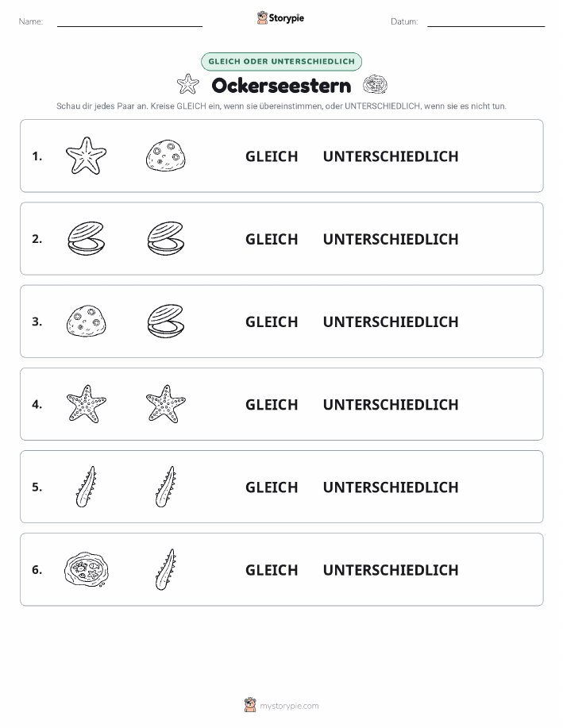Screen dimensions: 563x728
Task: Select the right mussel shell in row 3
Action: [x=166, y=322]
